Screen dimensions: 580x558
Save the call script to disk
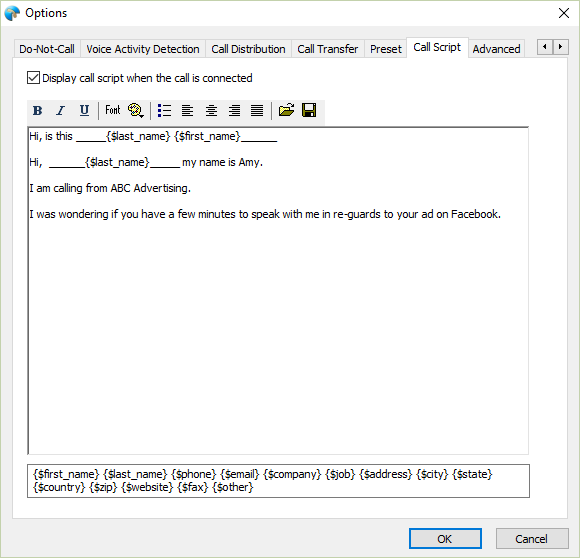tap(309, 110)
